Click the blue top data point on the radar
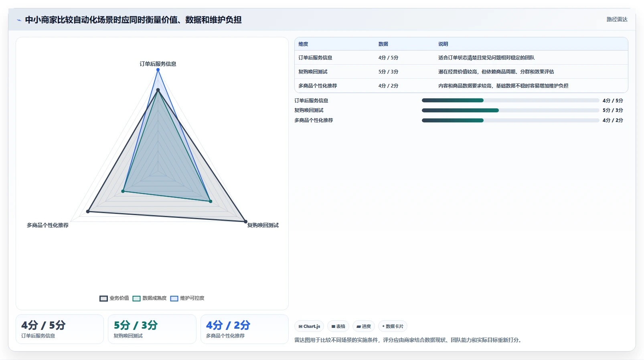This screenshot has width=644, height=360. coord(158,70)
